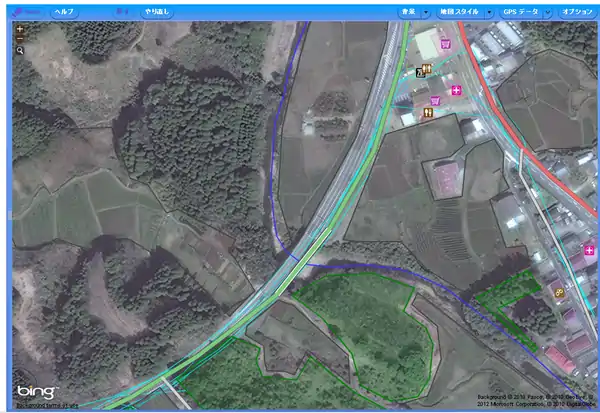Click the Potlatch logo in the toolbar
The image size is (600, 413).
pyautogui.click(x=27, y=11)
